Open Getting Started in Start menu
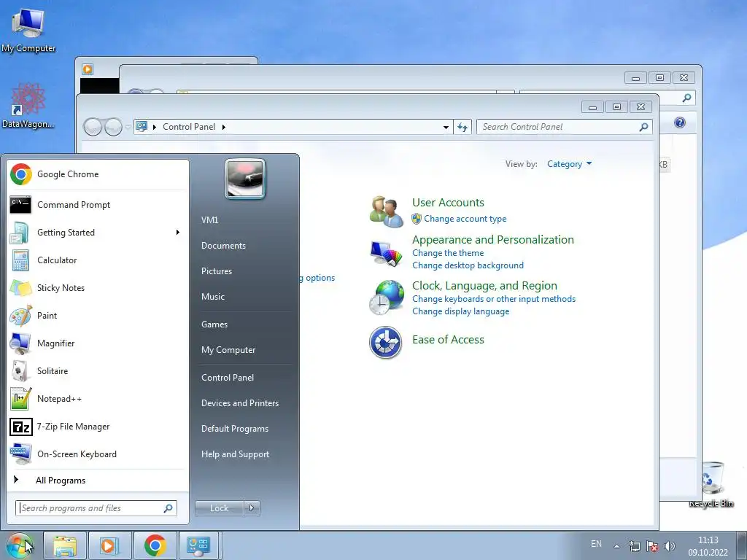Viewport: 747px width, 560px height. pyautogui.click(x=97, y=233)
